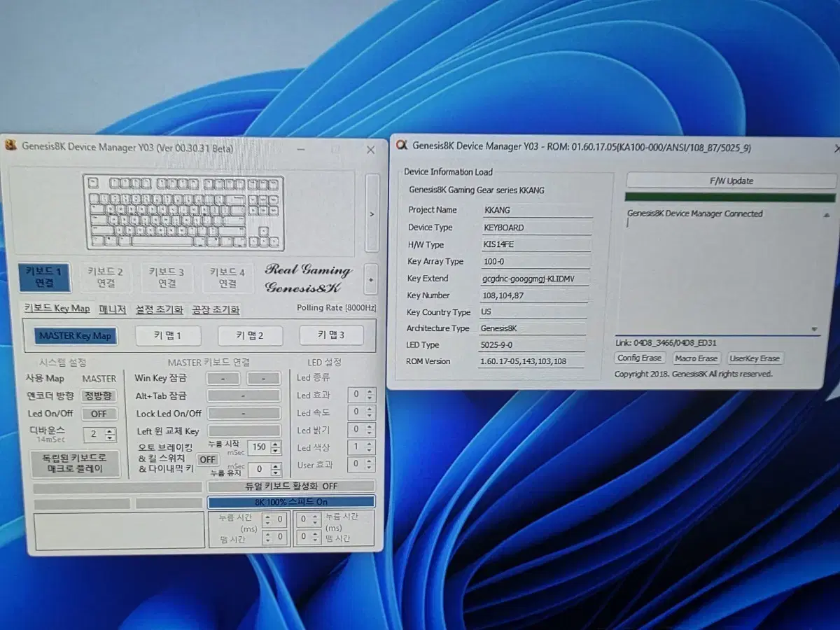Decrease the Led 색상 stepper value
This screenshot has height=630, width=840.
370,451
